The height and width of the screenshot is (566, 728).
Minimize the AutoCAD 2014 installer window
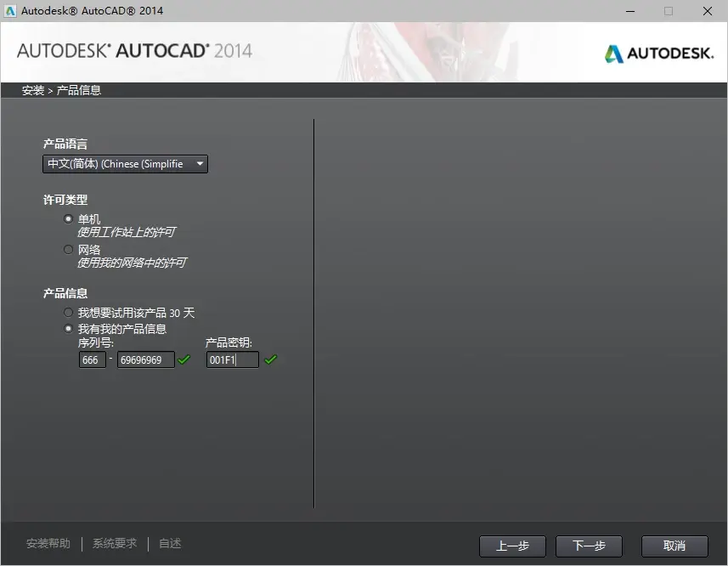[x=630, y=11]
